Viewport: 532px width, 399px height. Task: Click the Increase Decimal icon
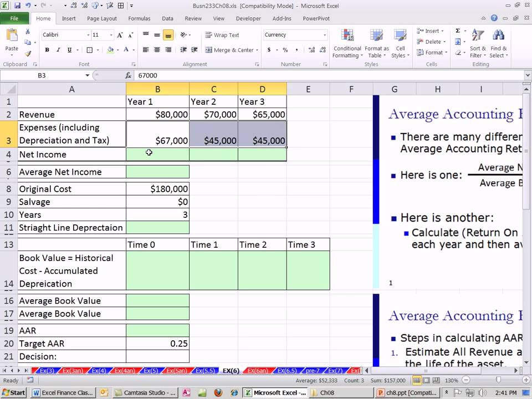pos(311,50)
